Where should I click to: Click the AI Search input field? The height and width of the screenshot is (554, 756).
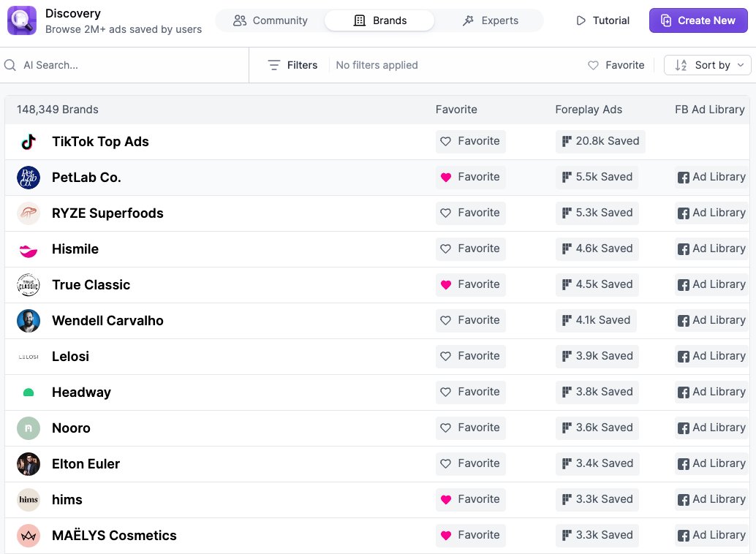click(124, 65)
